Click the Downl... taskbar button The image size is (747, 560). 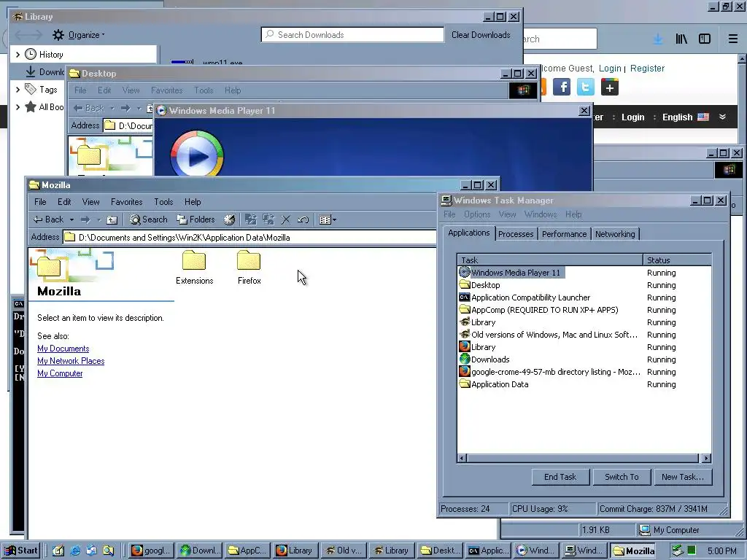tap(199, 551)
